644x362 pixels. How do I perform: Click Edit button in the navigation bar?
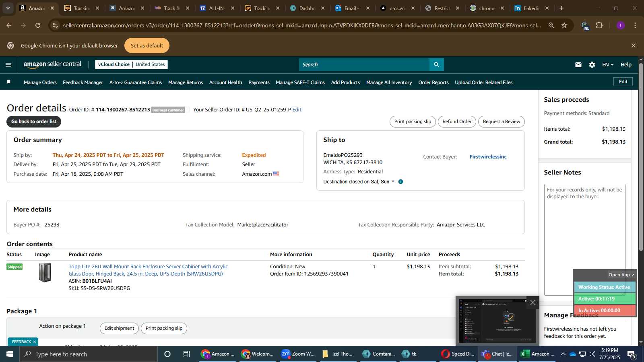(623, 82)
